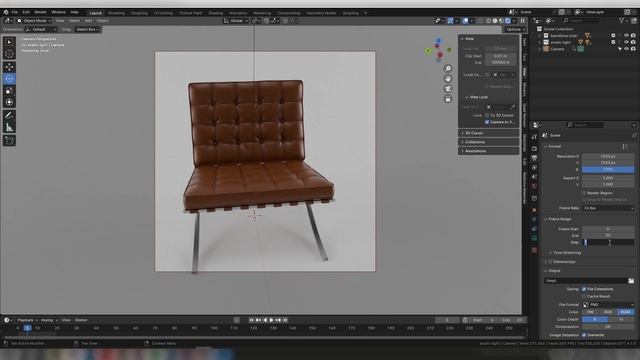Screen dimensions: 640x360
Task: Select the Select Box tool in left toolbar
Action: [x=9, y=42]
